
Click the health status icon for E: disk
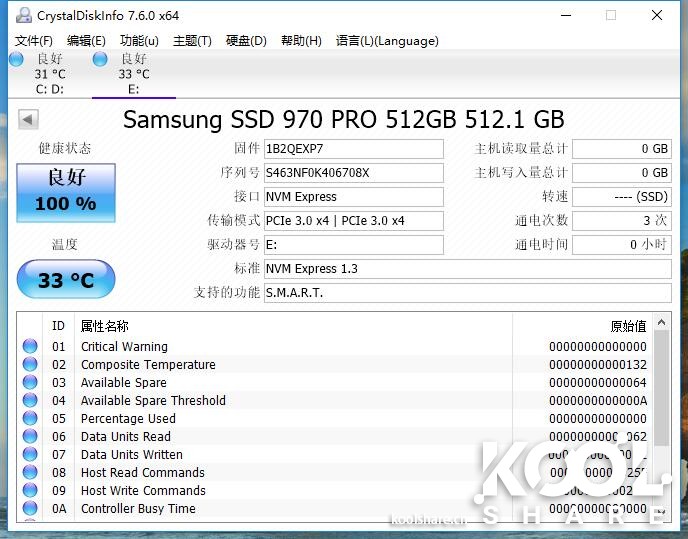tap(100, 59)
